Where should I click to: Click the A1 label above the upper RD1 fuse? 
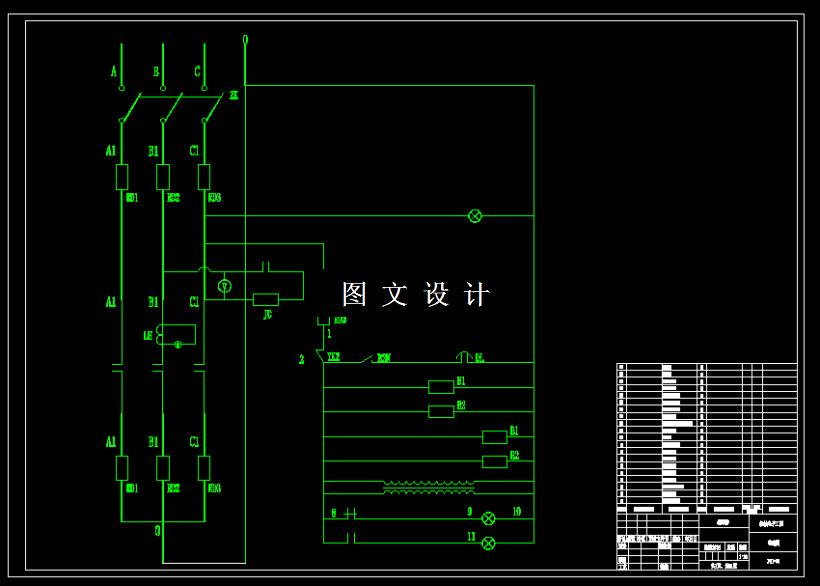coord(111,151)
